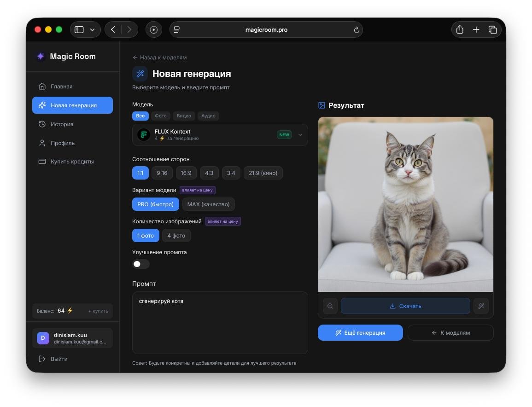
Task: Click the page settings icon in address bar
Action: pyautogui.click(x=177, y=29)
